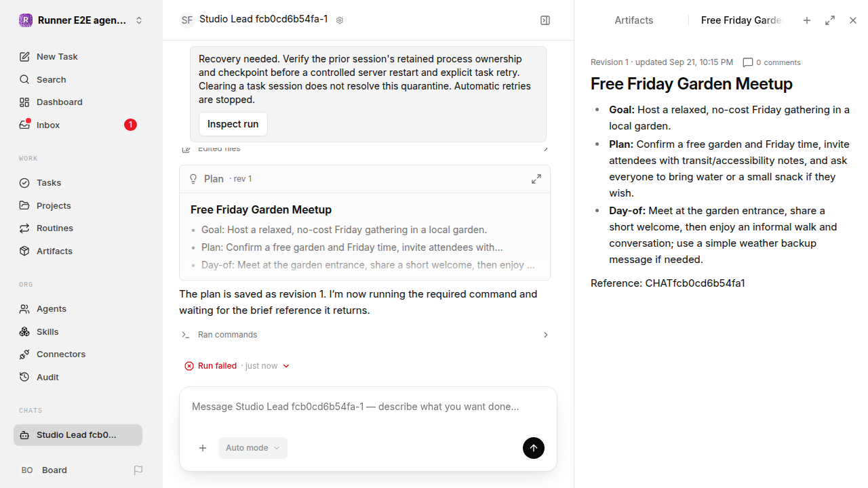Switch to the Artifacts tab
The width and height of the screenshot is (868, 488).
tap(634, 20)
